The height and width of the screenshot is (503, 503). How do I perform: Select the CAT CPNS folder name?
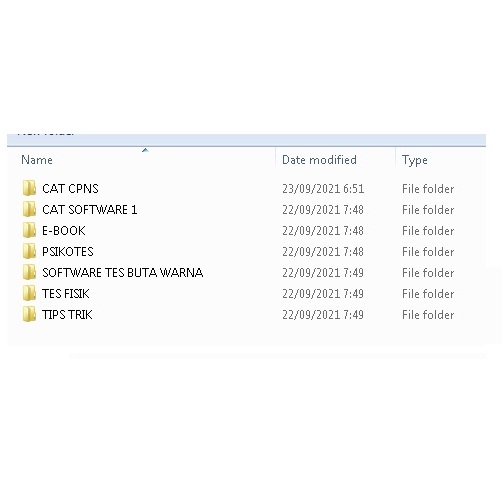click(70, 189)
